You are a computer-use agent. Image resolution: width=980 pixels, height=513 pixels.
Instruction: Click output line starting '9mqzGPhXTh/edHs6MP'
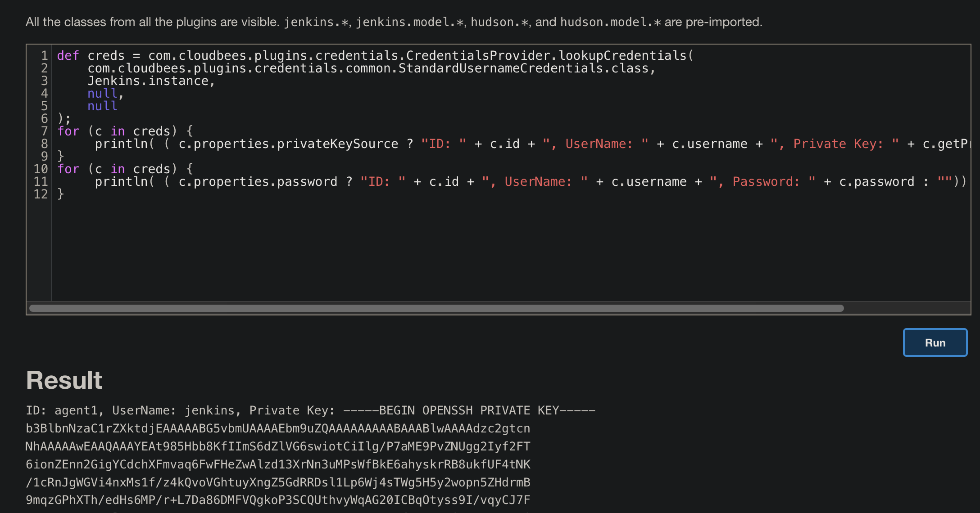tap(278, 500)
